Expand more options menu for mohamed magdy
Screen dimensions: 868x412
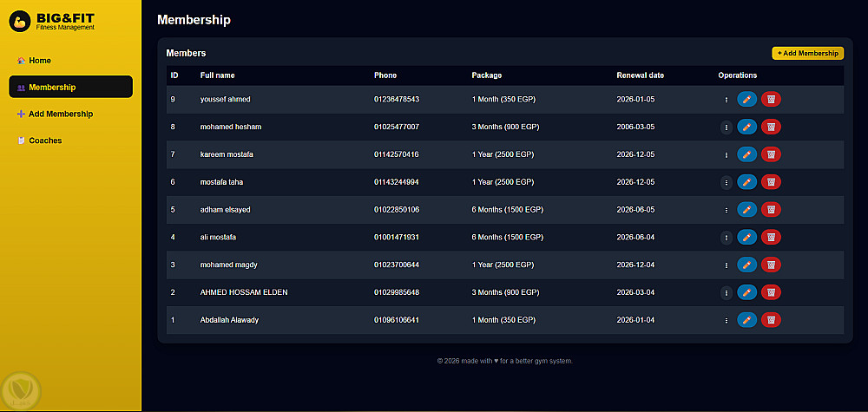coord(727,265)
